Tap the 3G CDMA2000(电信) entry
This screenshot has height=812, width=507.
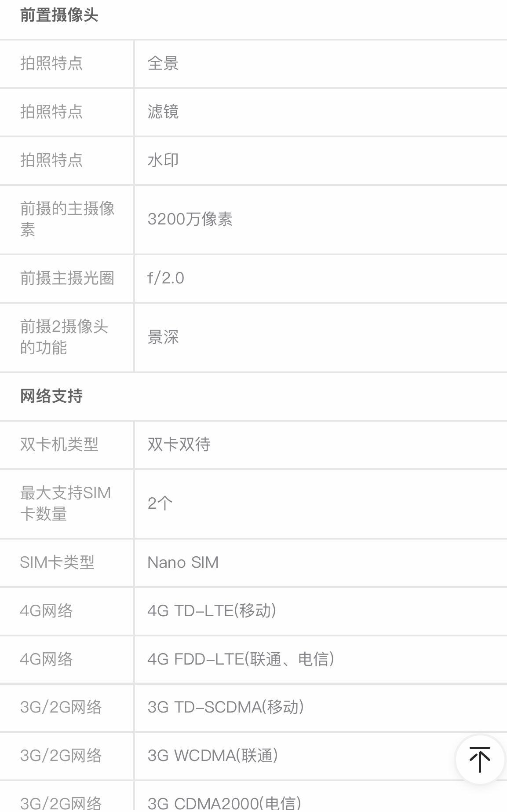coord(224,803)
